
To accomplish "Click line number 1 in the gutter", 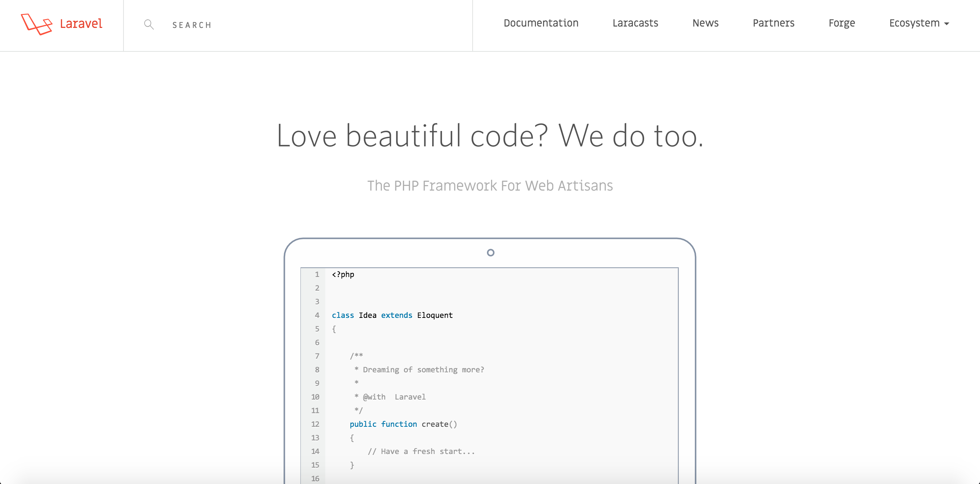I will (x=317, y=274).
